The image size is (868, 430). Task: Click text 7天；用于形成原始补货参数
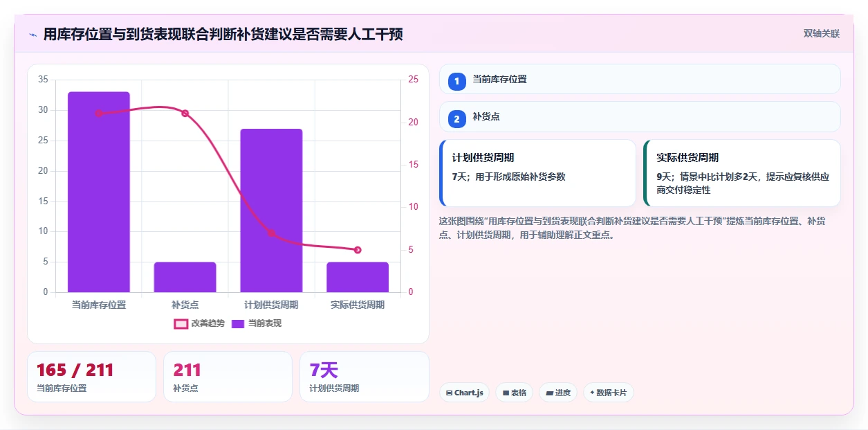[x=508, y=177]
